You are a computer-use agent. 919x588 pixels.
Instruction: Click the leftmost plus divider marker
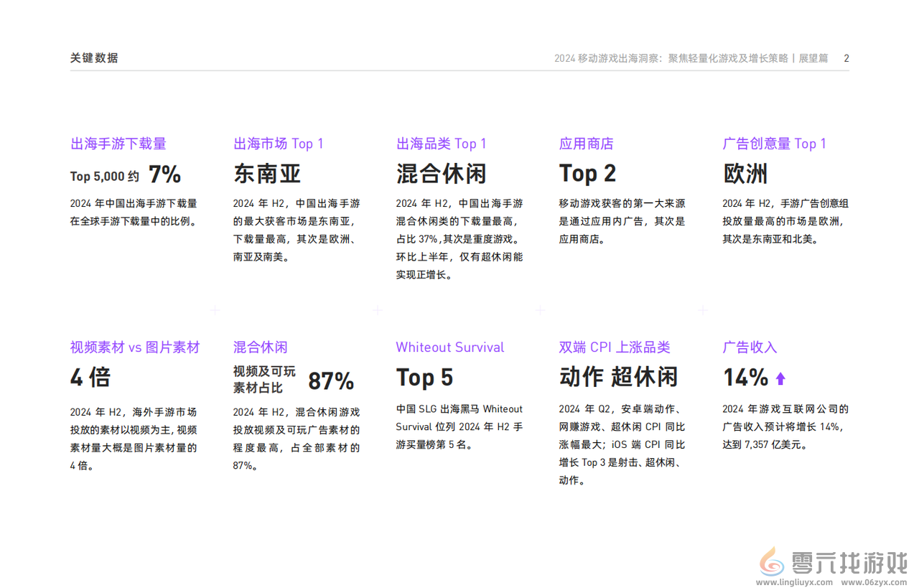(x=214, y=310)
